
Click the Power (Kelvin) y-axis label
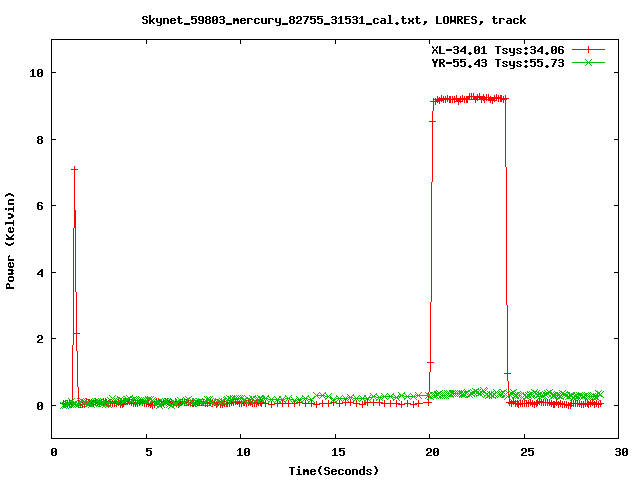pyautogui.click(x=10, y=241)
